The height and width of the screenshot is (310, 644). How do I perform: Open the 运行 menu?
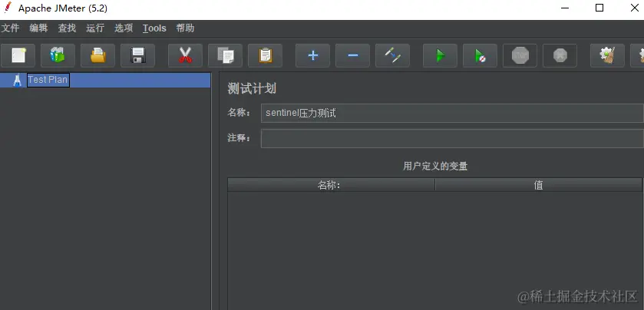click(95, 28)
